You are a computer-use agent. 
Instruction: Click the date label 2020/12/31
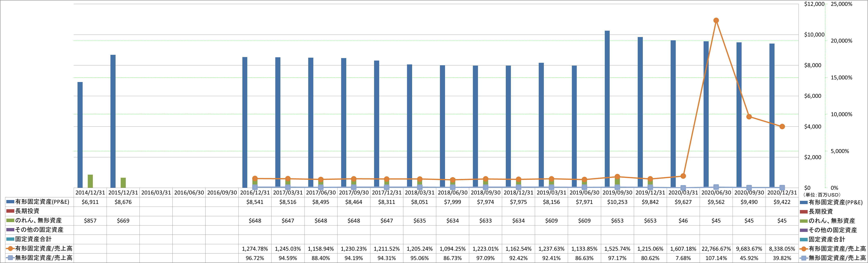tap(782, 193)
